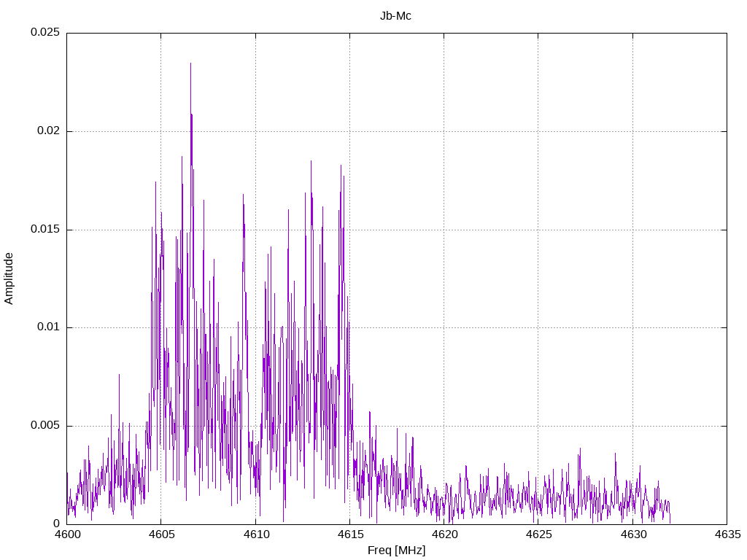The height and width of the screenshot is (560, 747).
Task: Click the 0.015 y-axis tick label
Action: 44,230
